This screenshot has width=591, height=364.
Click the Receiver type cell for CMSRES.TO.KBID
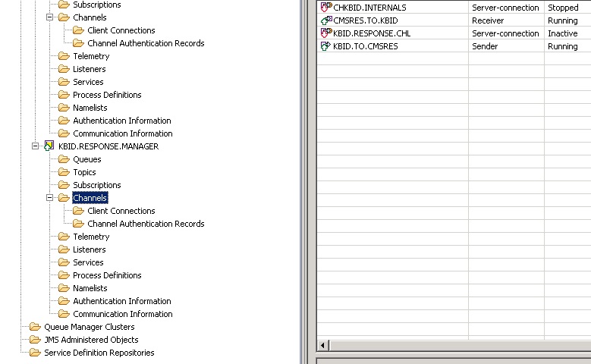coord(488,20)
